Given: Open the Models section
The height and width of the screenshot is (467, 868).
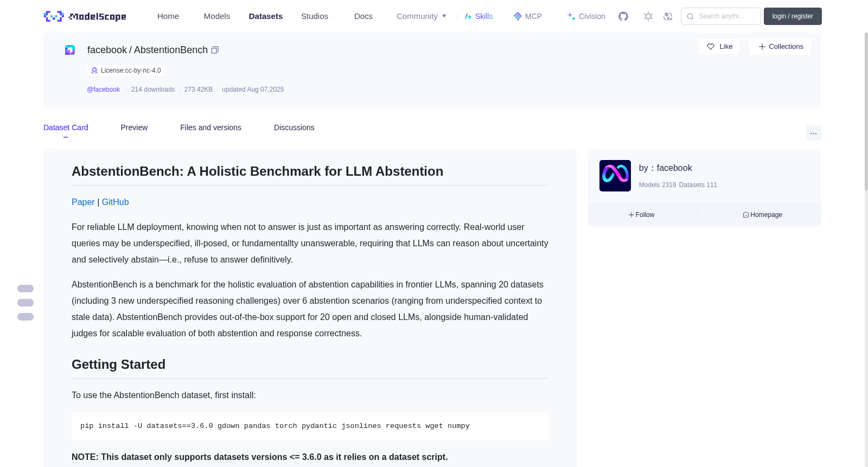Looking at the screenshot, I should coord(217,16).
